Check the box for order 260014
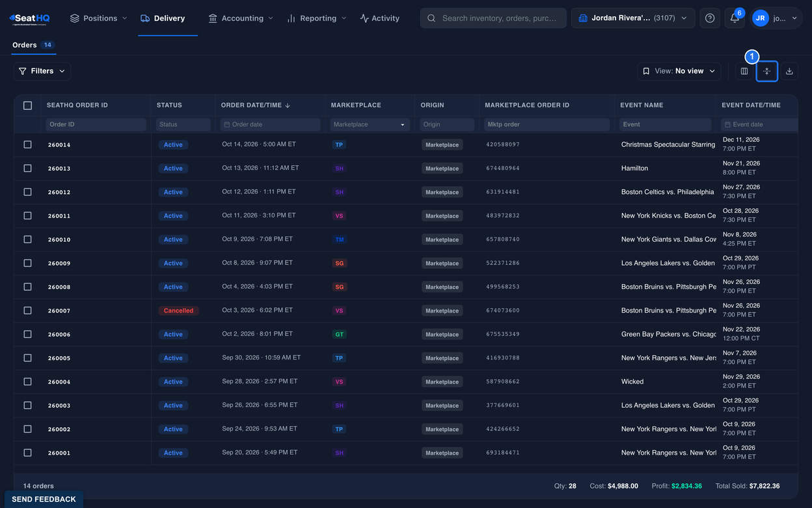The image size is (812, 508). pyautogui.click(x=27, y=145)
